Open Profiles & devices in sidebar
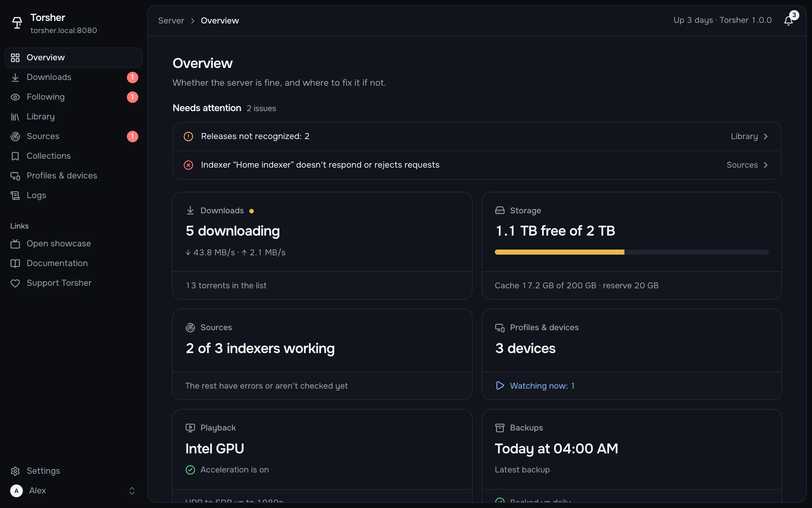Viewport: 812px width, 508px height. point(74,176)
